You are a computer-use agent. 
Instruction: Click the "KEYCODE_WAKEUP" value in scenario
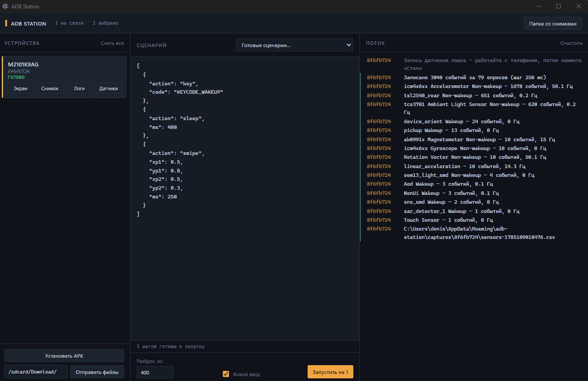tap(199, 92)
